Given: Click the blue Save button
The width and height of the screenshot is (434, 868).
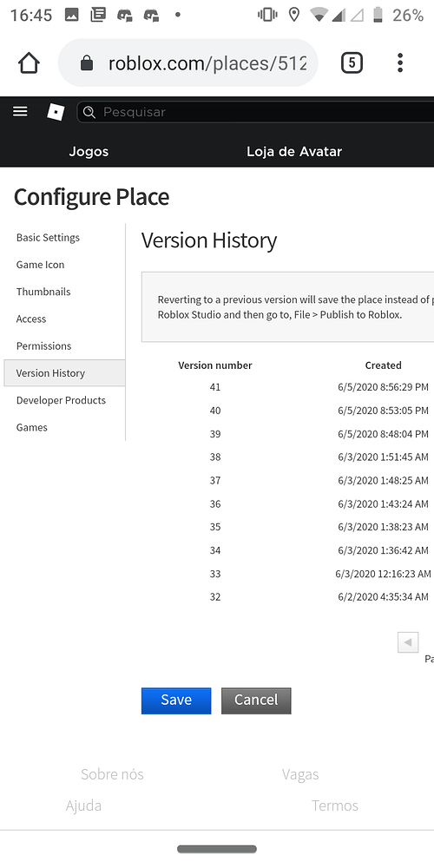Looking at the screenshot, I should pyautogui.click(x=176, y=700).
